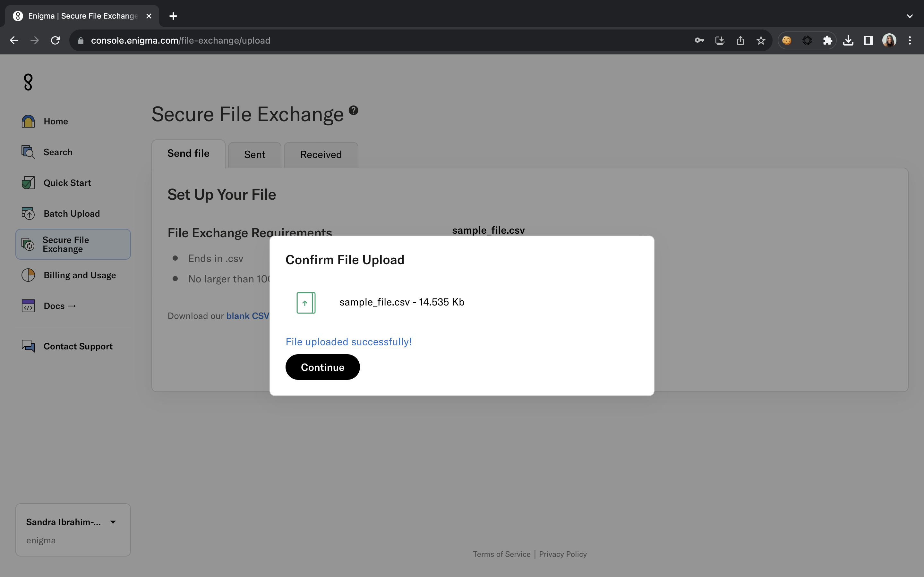
Task: Open Docs via the code icon
Action: (28, 306)
